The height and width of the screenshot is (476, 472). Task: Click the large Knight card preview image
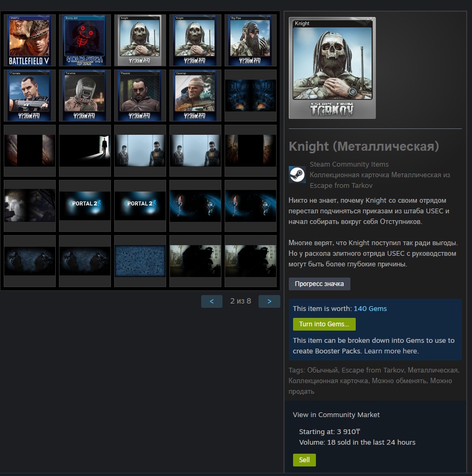[x=332, y=68]
